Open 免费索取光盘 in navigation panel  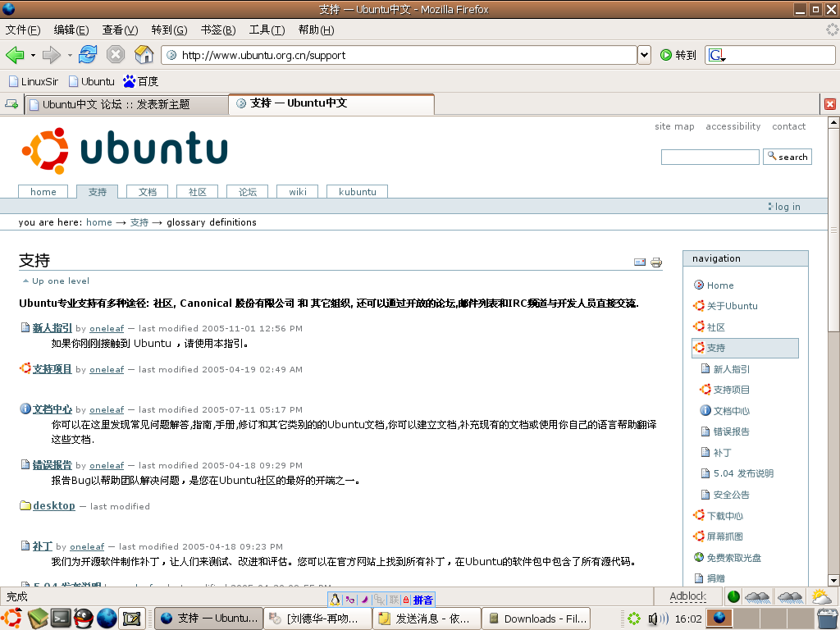[x=734, y=558]
